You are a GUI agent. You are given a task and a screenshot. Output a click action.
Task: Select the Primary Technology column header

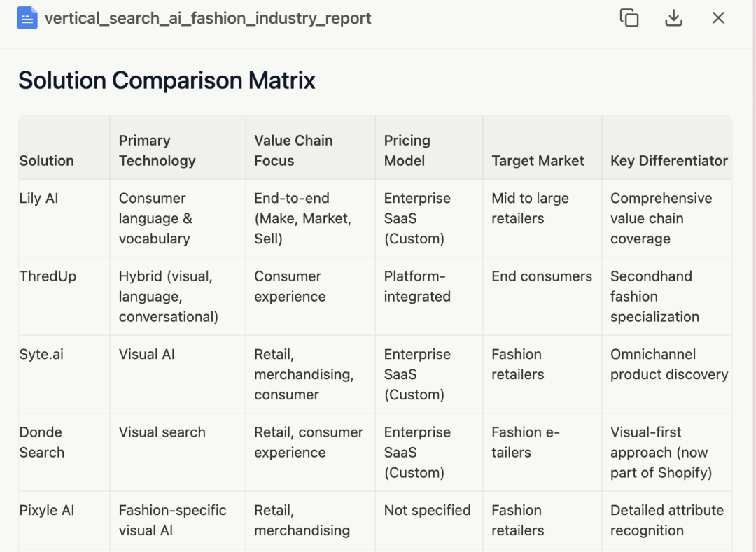point(157,150)
